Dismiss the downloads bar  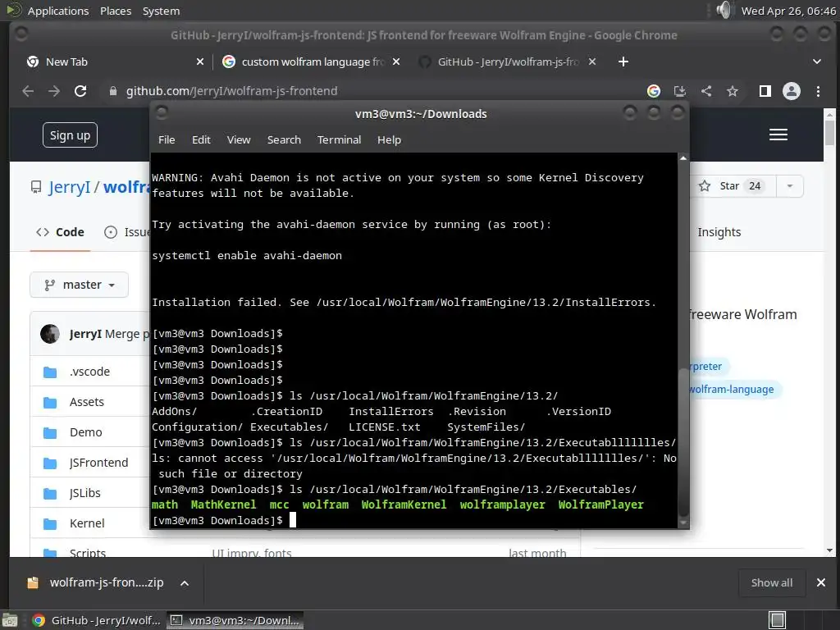[x=820, y=582]
